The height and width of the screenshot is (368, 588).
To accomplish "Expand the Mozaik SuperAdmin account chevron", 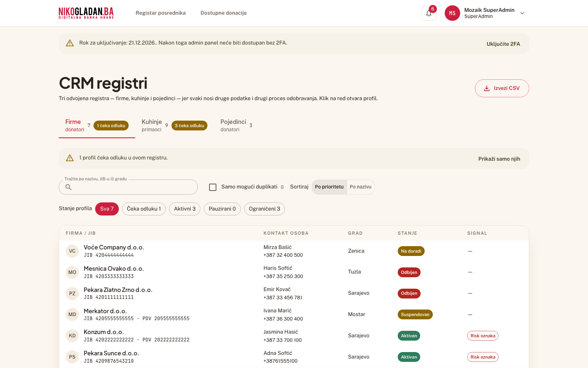I will coord(522,13).
